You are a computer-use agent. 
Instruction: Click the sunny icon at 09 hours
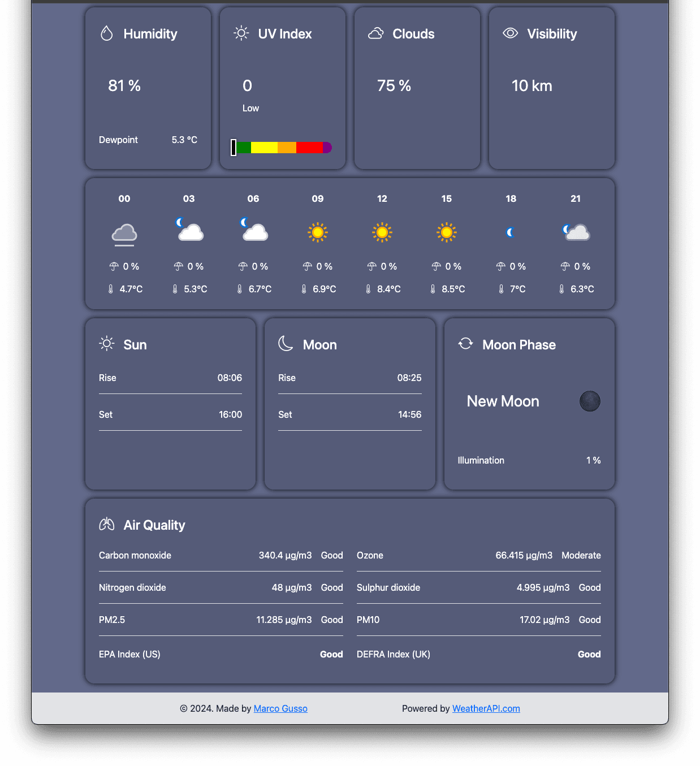click(x=317, y=232)
